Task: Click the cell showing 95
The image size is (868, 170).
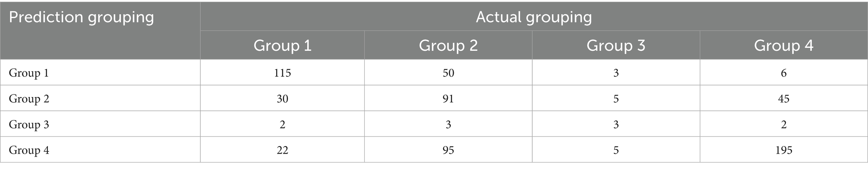Action: tap(448, 150)
